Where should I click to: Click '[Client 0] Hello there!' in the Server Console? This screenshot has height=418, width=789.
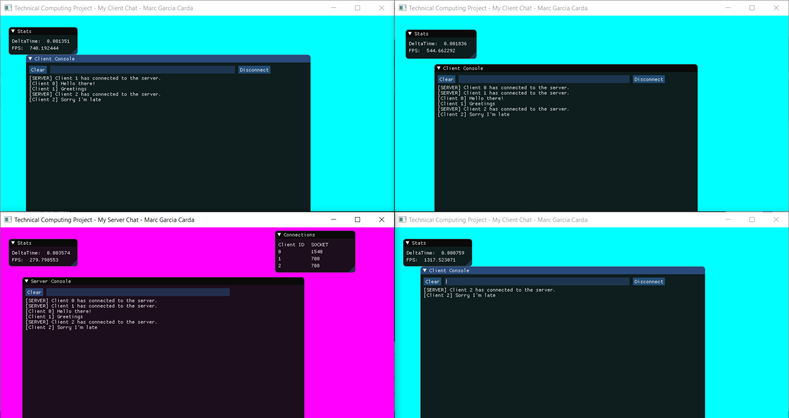pyautogui.click(x=58, y=311)
